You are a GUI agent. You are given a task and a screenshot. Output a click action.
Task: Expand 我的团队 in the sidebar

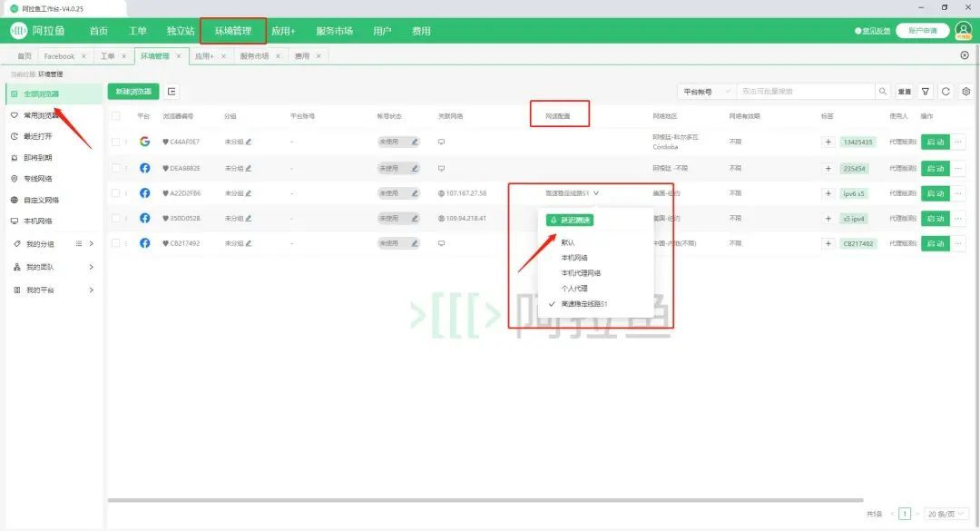pos(92,267)
